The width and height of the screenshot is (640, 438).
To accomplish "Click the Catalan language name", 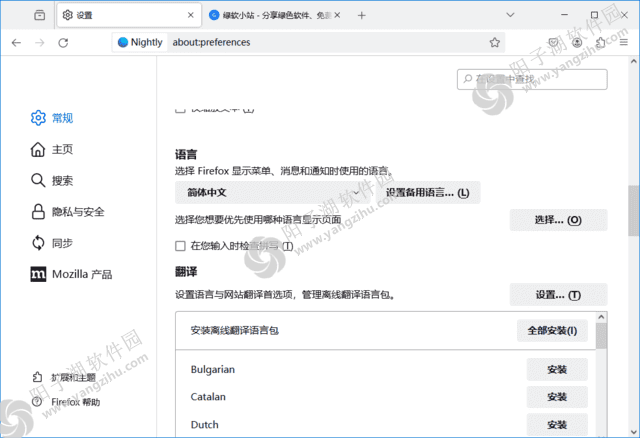I will (208, 397).
